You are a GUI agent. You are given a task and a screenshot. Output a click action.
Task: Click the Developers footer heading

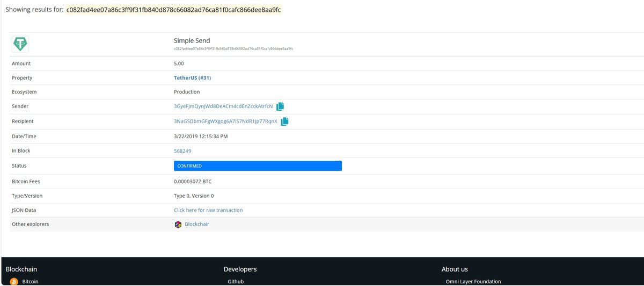240,269
